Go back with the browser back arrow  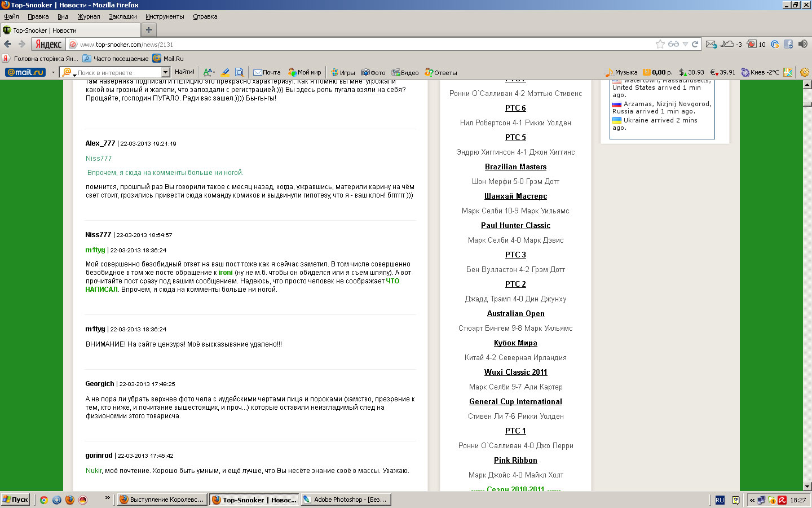7,44
